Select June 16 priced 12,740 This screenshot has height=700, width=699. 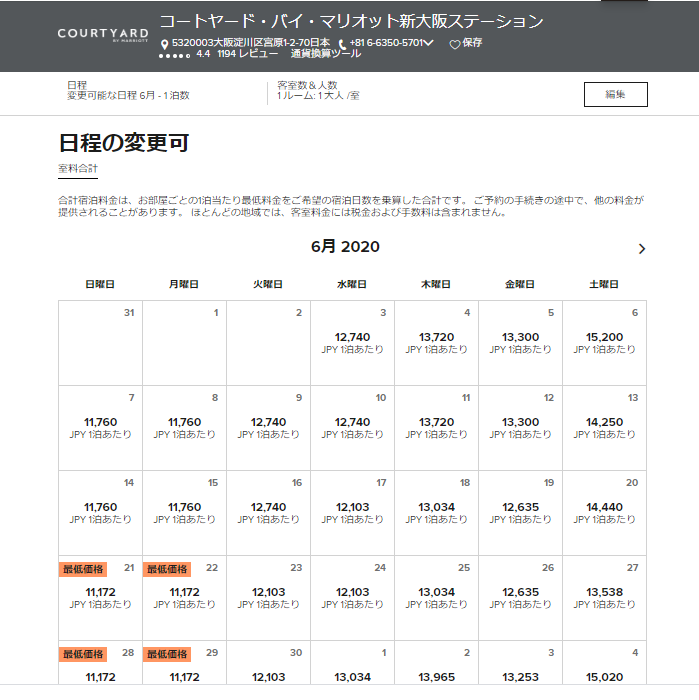[268, 513]
